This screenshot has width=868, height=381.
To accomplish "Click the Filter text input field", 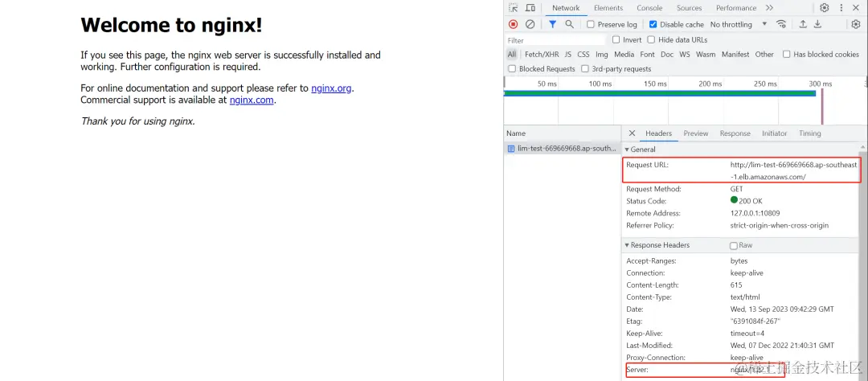I will (x=556, y=40).
